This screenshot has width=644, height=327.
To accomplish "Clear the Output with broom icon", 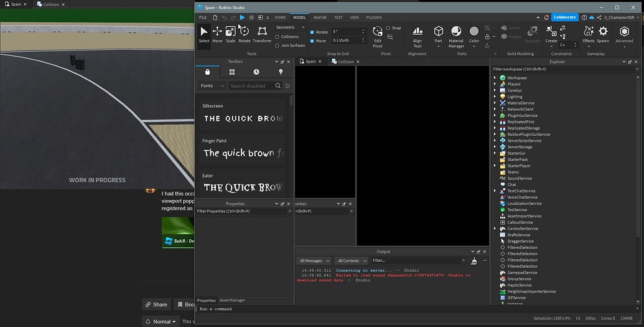I will coord(474,260).
